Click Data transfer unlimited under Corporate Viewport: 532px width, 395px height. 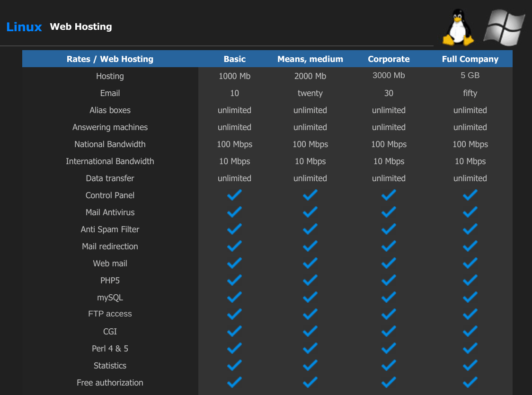(389, 178)
